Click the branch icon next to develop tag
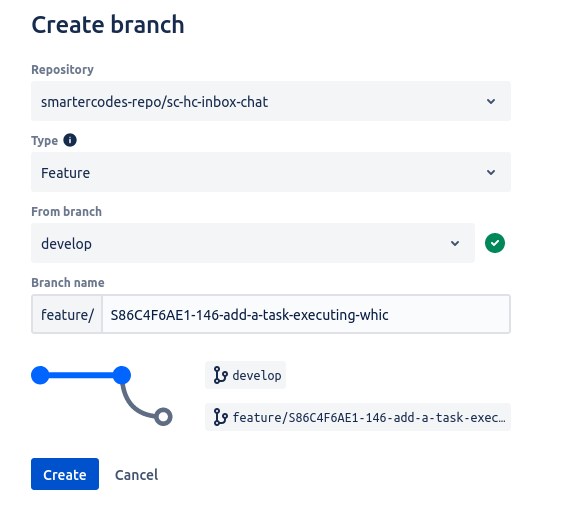The image size is (575, 522). [x=220, y=375]
